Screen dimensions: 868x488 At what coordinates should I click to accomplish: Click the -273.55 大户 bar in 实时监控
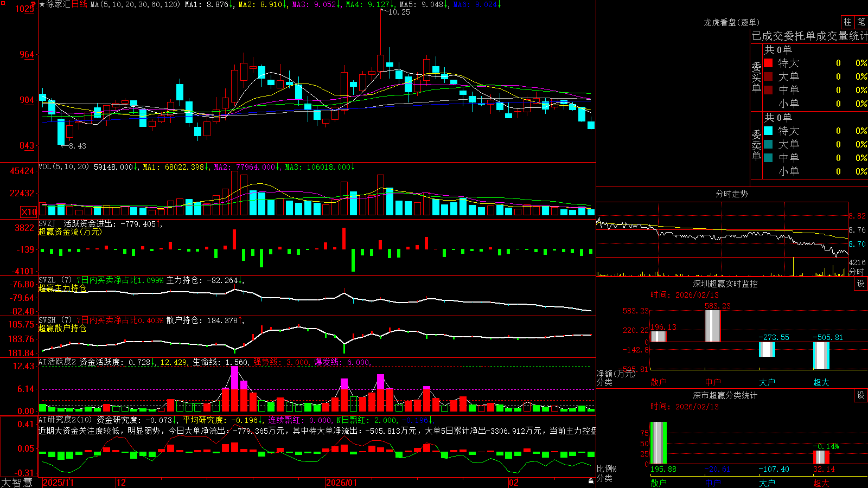click(x=767, y=349)
